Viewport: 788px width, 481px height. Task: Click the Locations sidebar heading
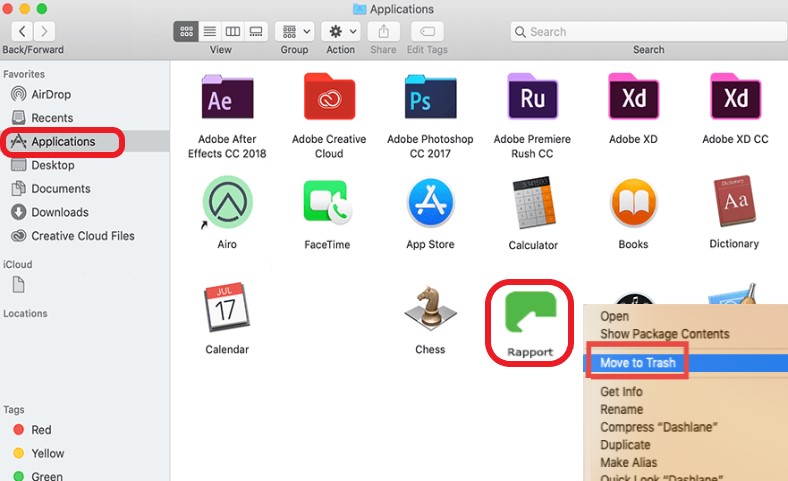(x=25, y=313)
